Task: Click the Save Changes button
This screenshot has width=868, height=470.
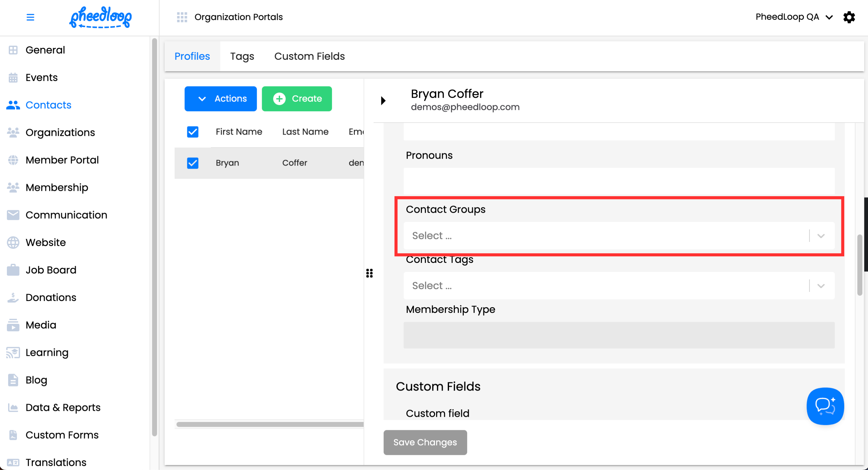Action: coord(425,442)
